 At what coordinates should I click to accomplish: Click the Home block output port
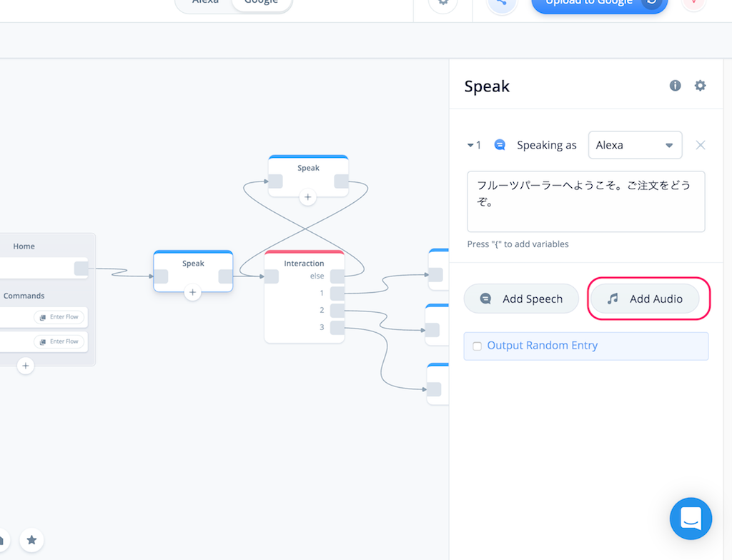[x=81, y=269]
